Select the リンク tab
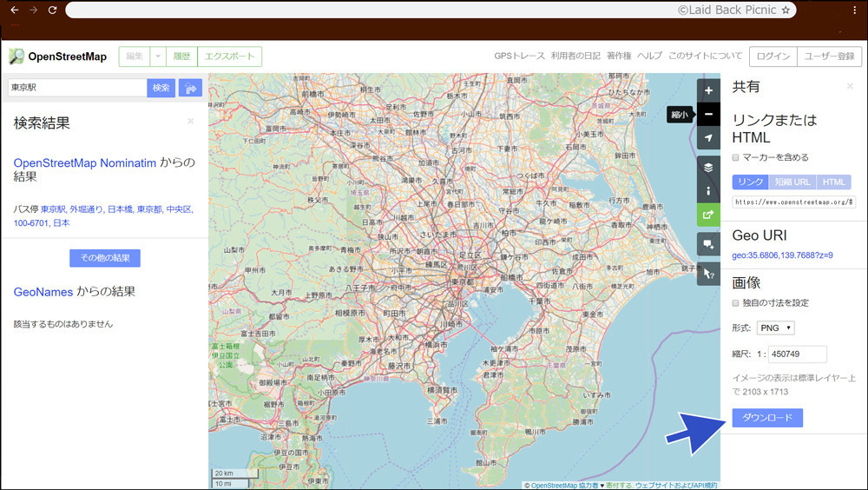 pos(750,182)
